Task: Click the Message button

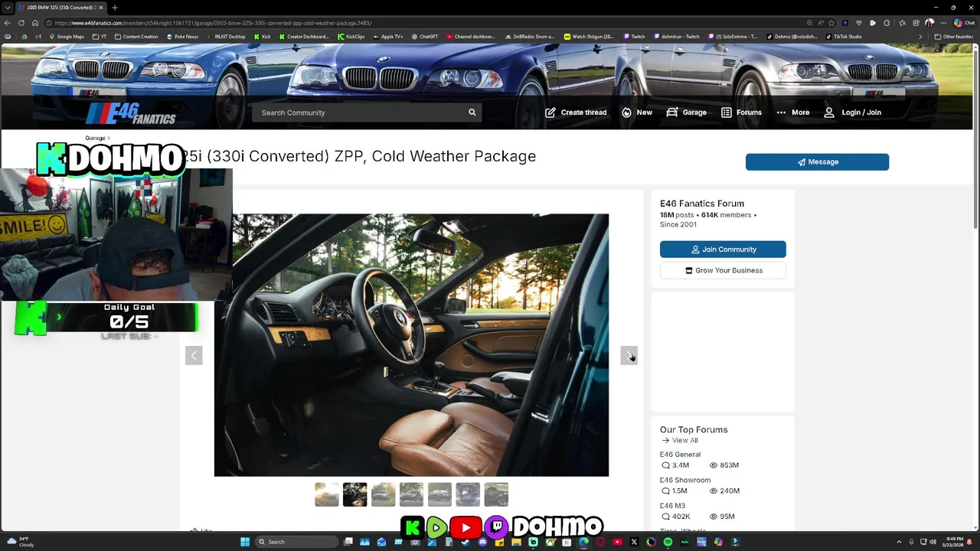Action: pos(817,162)
